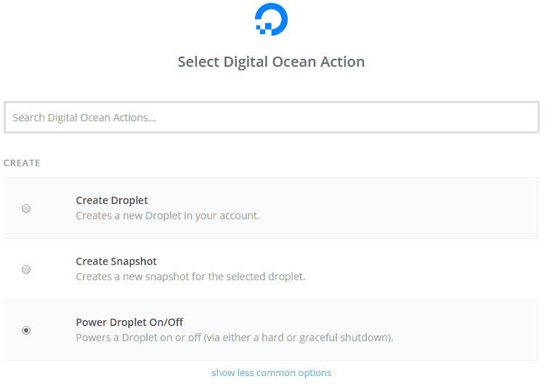This screenshot has height=392, width=547.
Task: Open the show less common options link
Action: click(x=271, y=372)
